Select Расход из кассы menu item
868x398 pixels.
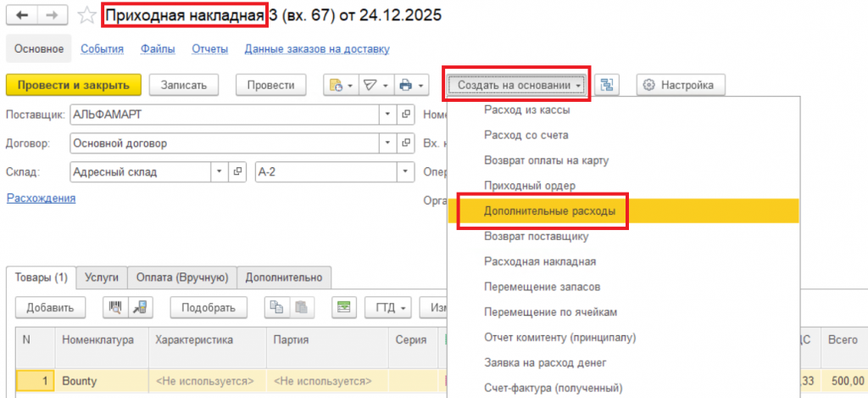click(x=623, y=110)
